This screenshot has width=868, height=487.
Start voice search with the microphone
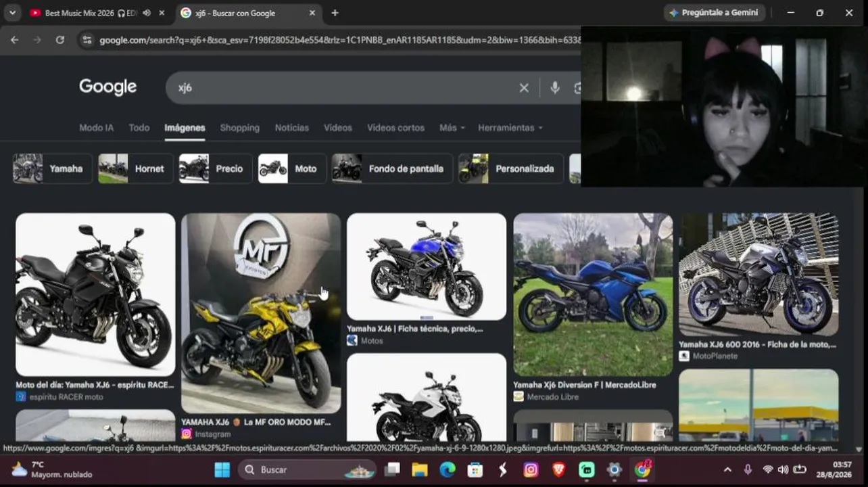555,88
